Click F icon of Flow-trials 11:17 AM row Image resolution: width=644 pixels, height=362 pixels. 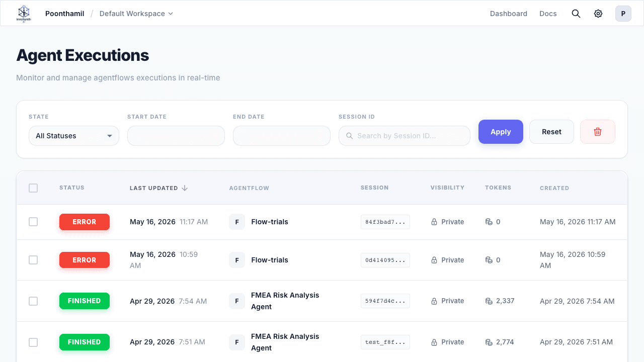(237, 222)
